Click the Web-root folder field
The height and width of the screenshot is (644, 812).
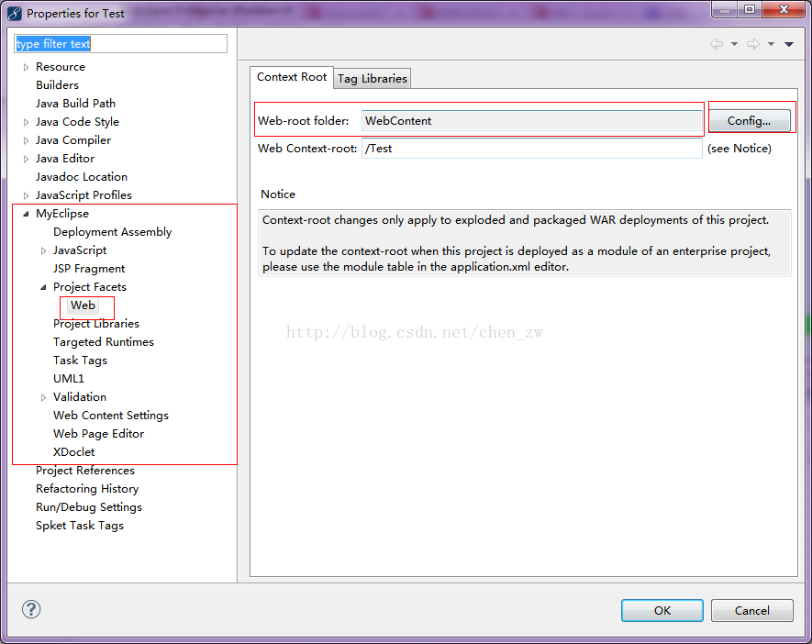[532, 120]
